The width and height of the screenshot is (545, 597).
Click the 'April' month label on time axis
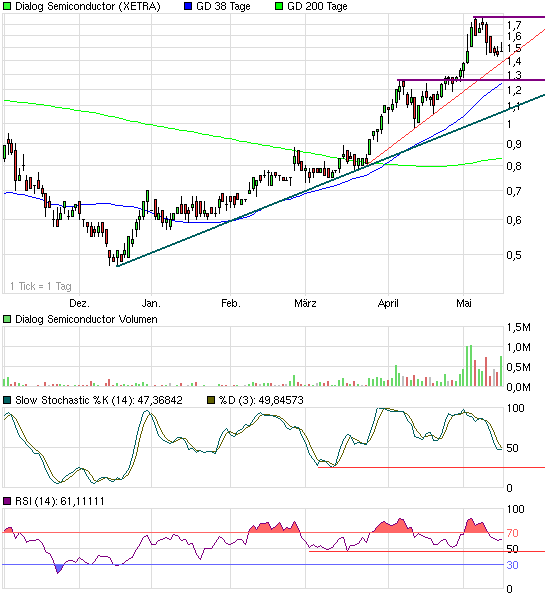pyautogui.click(x=388, y=303)
